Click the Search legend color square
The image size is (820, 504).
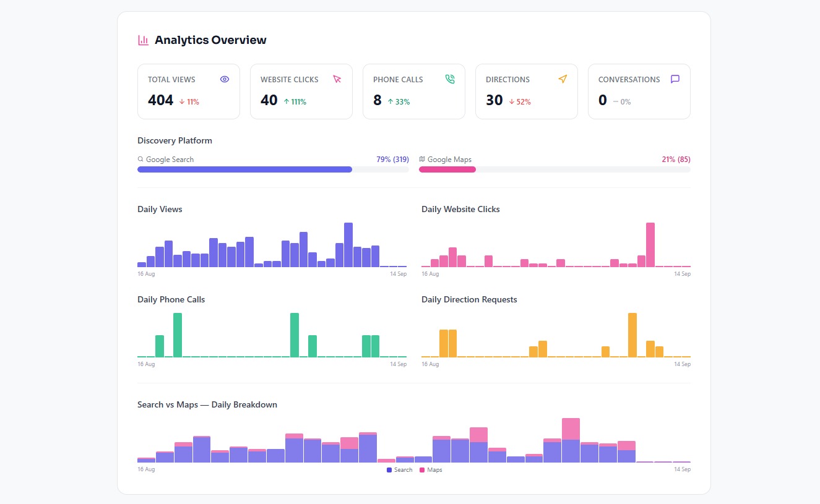coord(389,470)
